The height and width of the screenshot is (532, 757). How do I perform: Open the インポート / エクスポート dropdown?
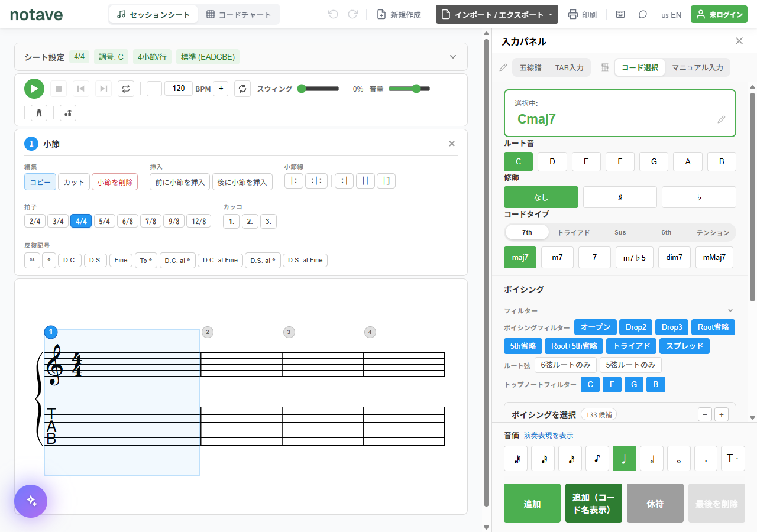click(x=497, y=15)
